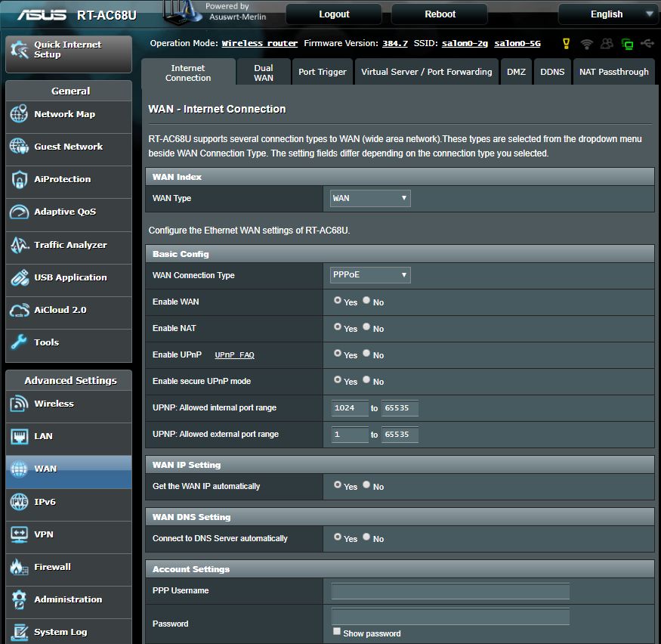Screen dimensions: 661x644
Task: Click the Reboot button
Action: (440, 14)
